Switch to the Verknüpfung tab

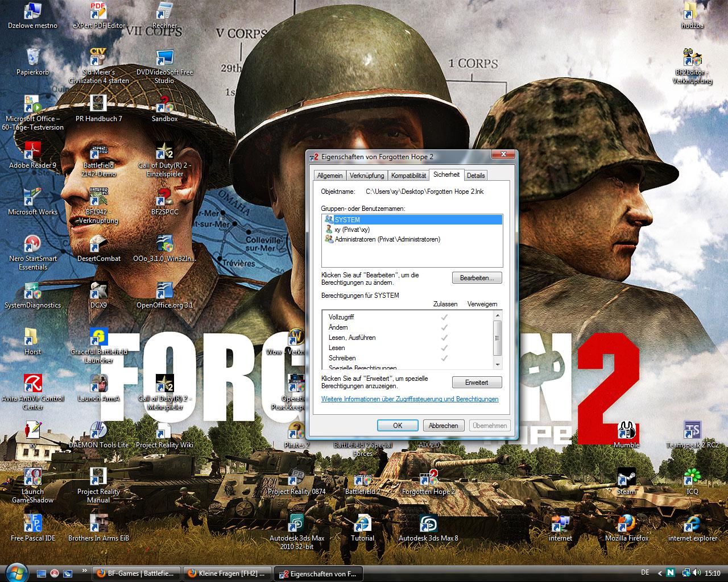pyautogui.click(x=367, y=176)
